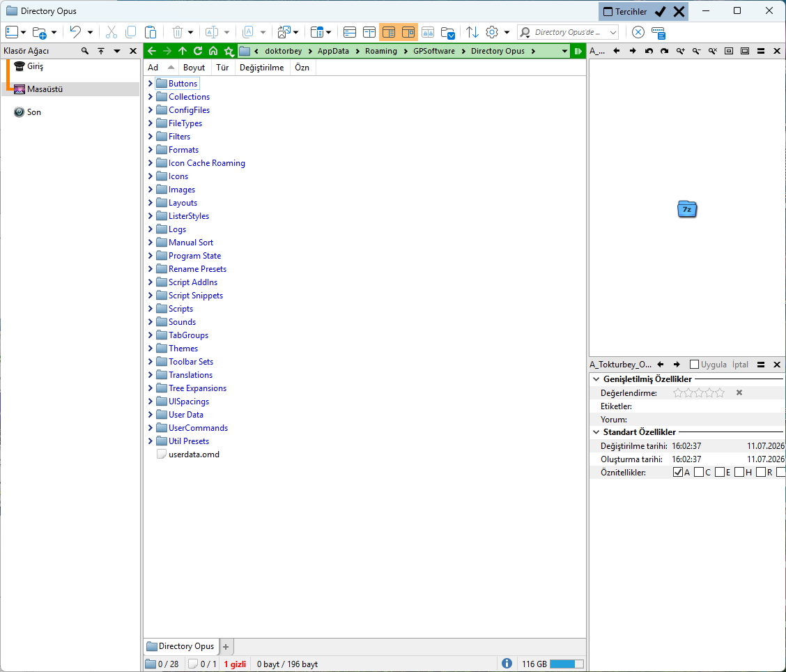Screen dimensions: 786x672
Task: Click the blue circled X filter-clear icon
Action: 638,33
